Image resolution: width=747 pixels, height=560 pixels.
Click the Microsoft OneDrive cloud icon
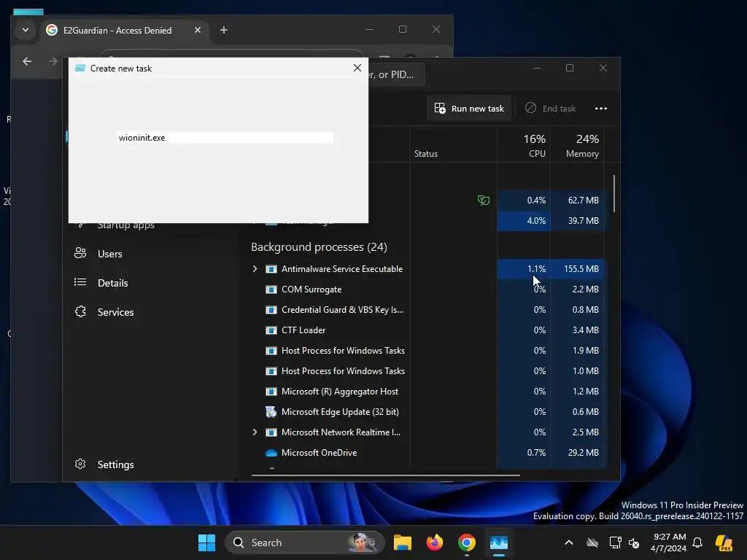[x=271, y=453]
